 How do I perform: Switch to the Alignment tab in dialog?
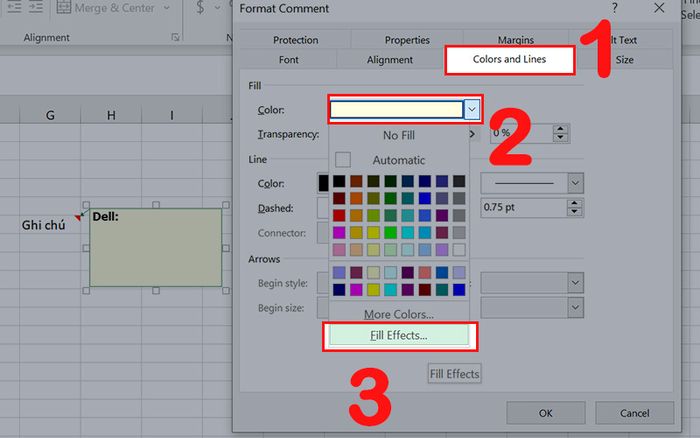point(390,59)
